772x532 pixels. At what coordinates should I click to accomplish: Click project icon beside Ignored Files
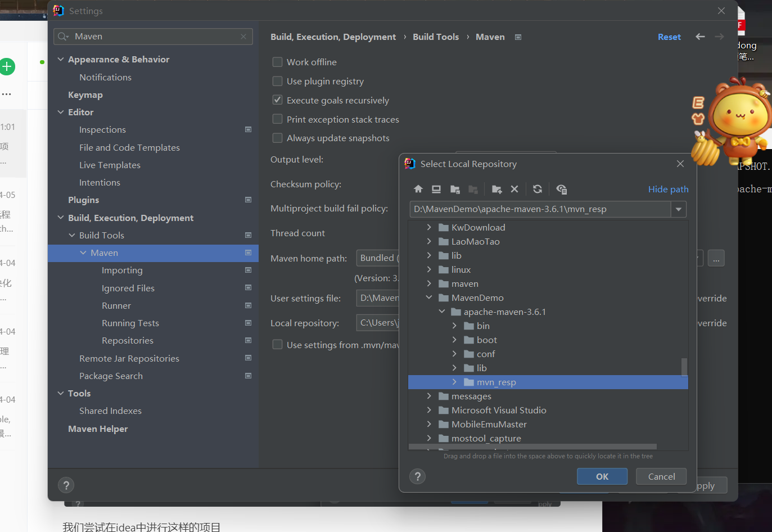248,287
